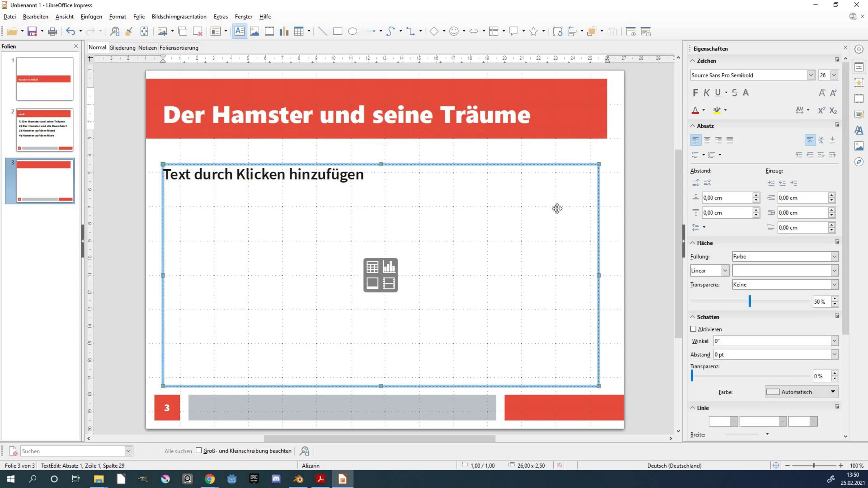Click the Insert Chart toolbar icon
The width and height of the screenshot is (868, 488).
(x=284, y=31)
